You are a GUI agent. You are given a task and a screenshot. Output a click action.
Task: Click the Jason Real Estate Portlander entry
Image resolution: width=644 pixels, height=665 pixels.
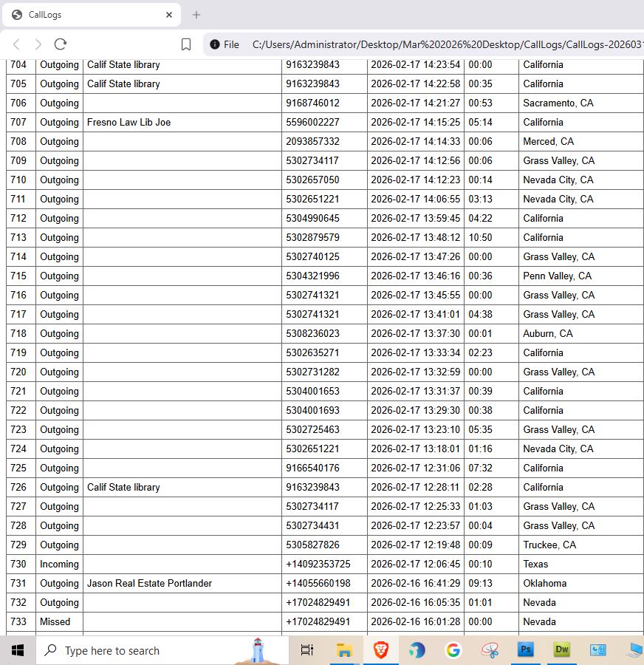coord(149,583)
